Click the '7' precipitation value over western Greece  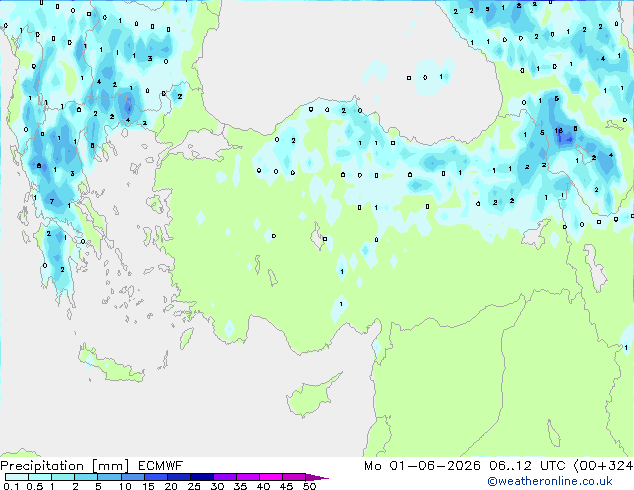click(x=52, y=201)
